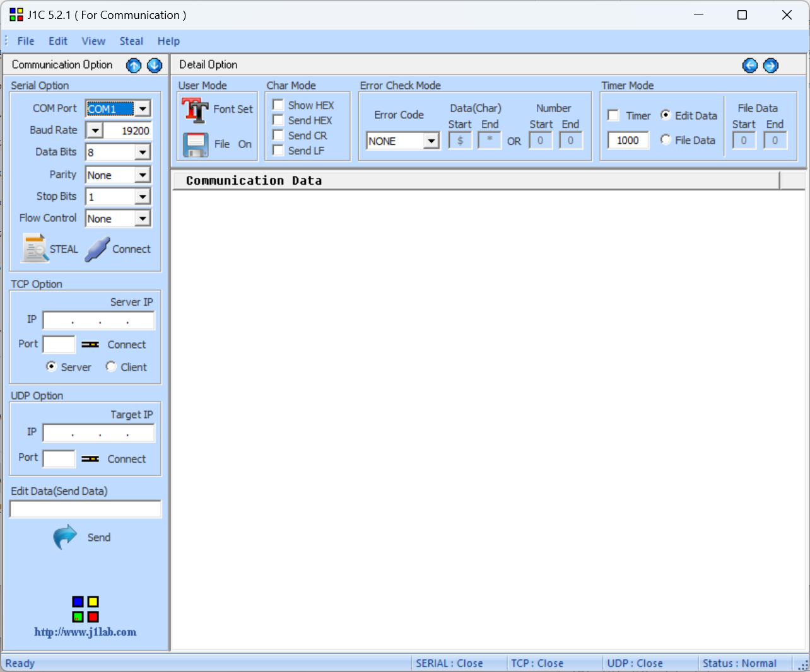Screen dimensions: 810x672
Task: Select the Server radio button
Action: pyautogui.click(x=51, y=366)
